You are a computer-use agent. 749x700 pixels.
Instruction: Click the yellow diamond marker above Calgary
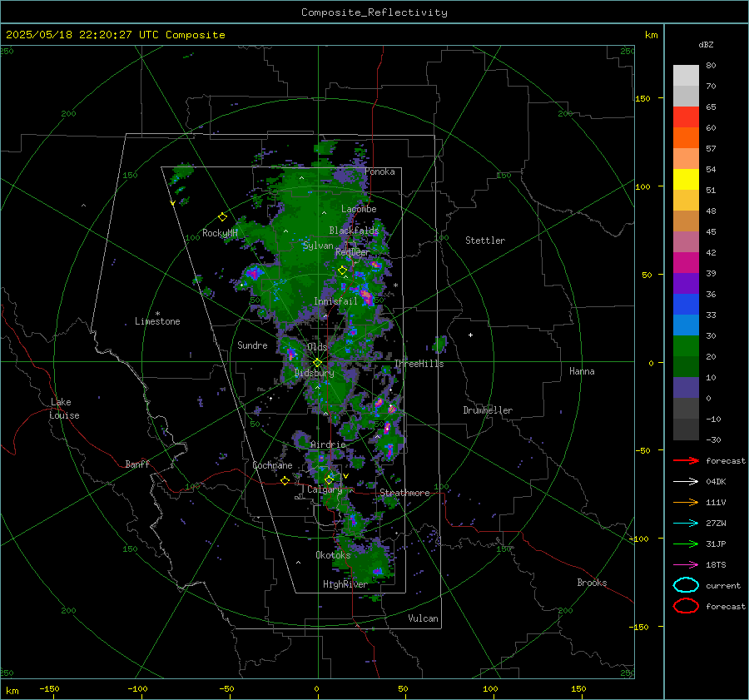[329, 479]
